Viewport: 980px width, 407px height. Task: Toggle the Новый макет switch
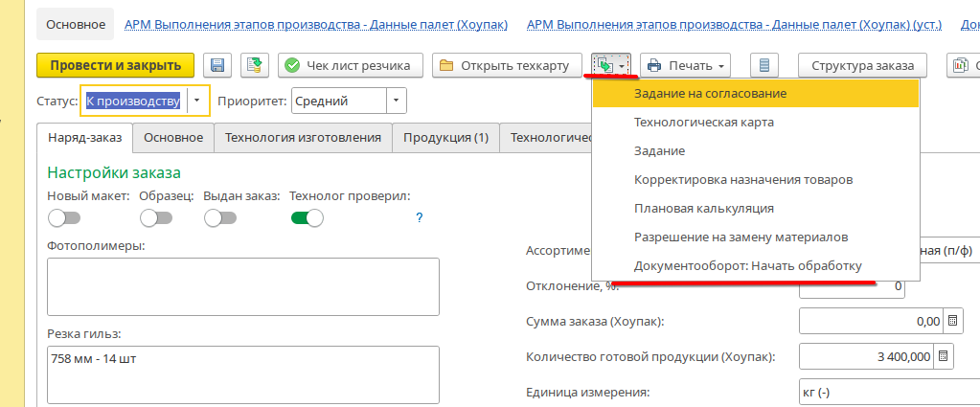click(x=64, y=217)
